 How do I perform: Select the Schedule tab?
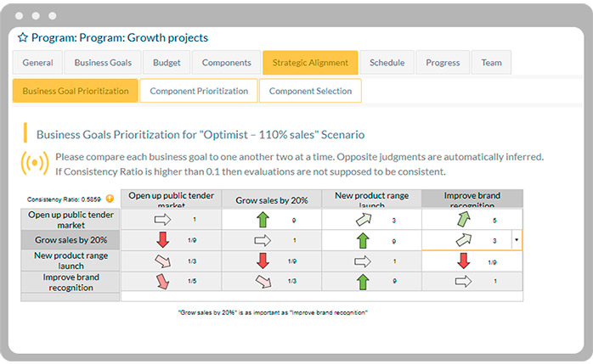[x=387, y=63]
